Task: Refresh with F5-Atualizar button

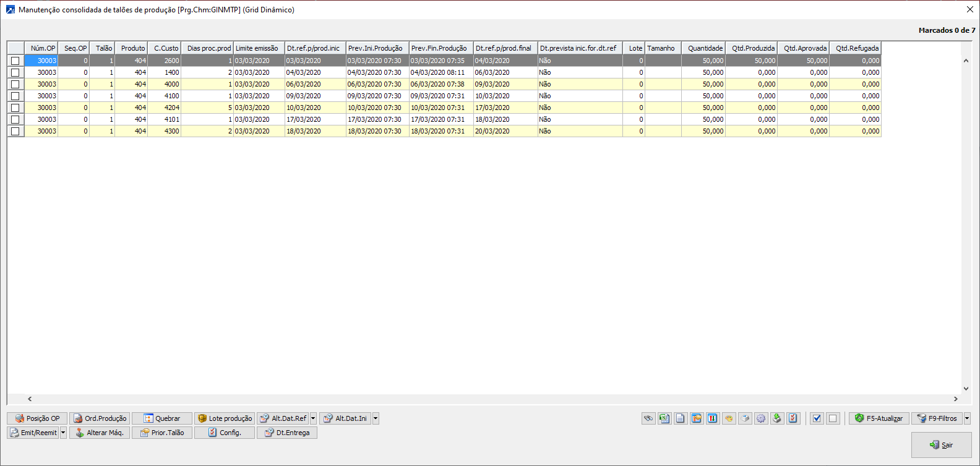Action: pyautogui.click(x=879, y=418)
